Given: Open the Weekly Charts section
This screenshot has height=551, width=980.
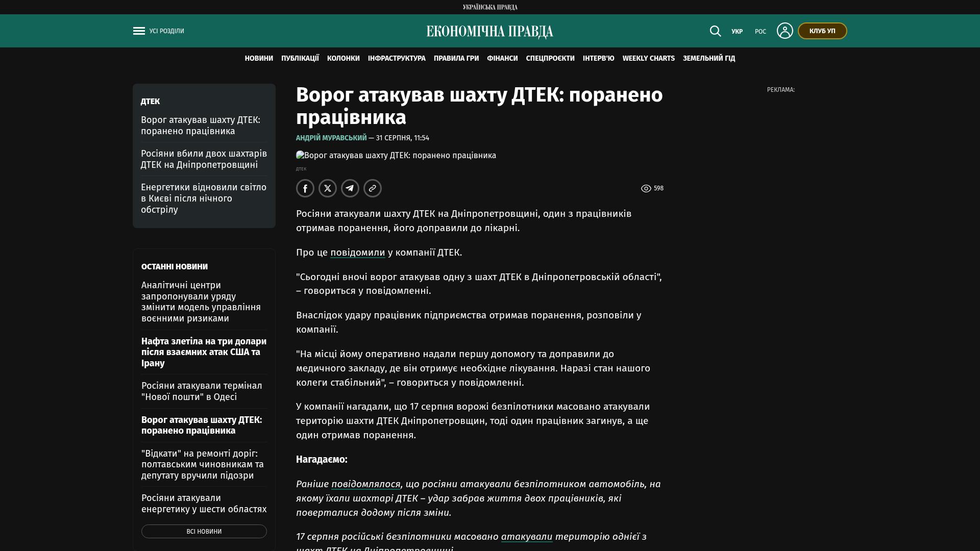Looking at the screenshot, I should [x=649, y=59].
